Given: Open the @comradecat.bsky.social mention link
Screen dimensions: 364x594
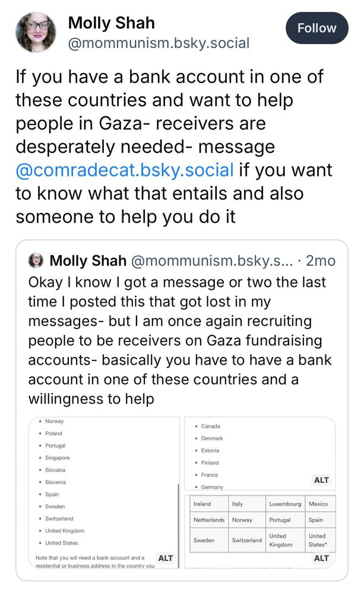Looking at the screenshot, I should [125, 170].
